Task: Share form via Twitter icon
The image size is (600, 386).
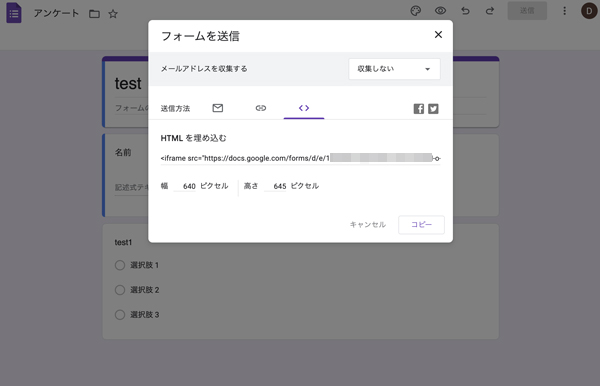Action: [x=433, y=109]
